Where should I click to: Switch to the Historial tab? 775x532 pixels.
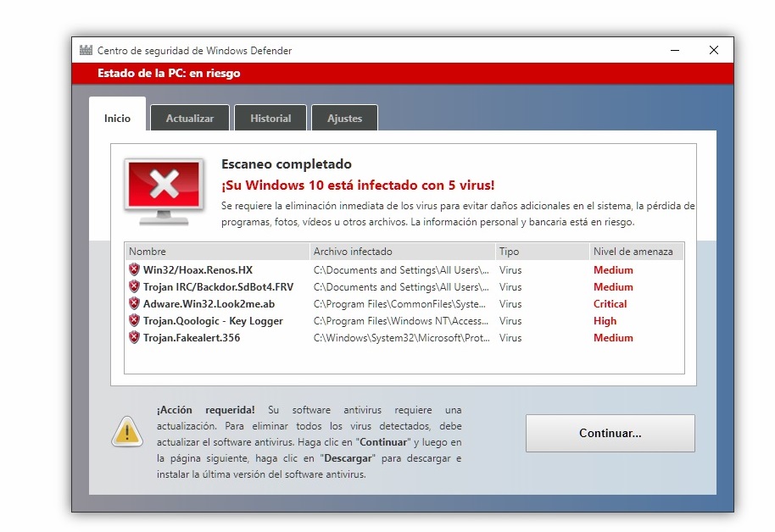(270, 119)
